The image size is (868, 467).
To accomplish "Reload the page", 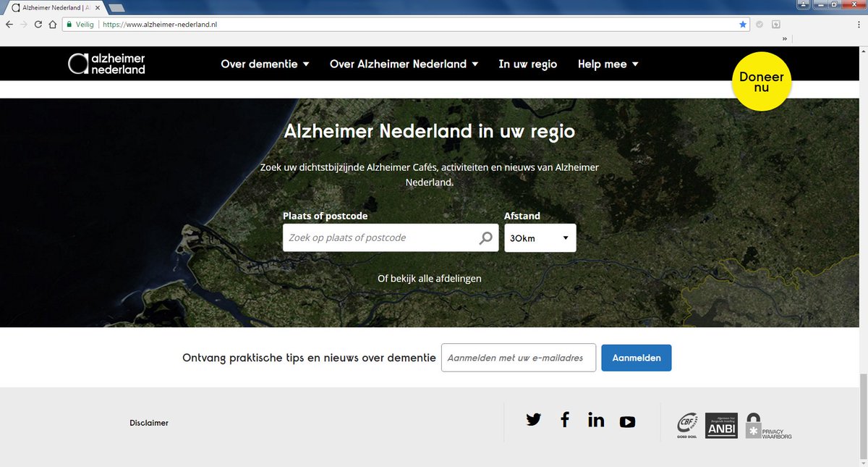I will tap(38, 24).
